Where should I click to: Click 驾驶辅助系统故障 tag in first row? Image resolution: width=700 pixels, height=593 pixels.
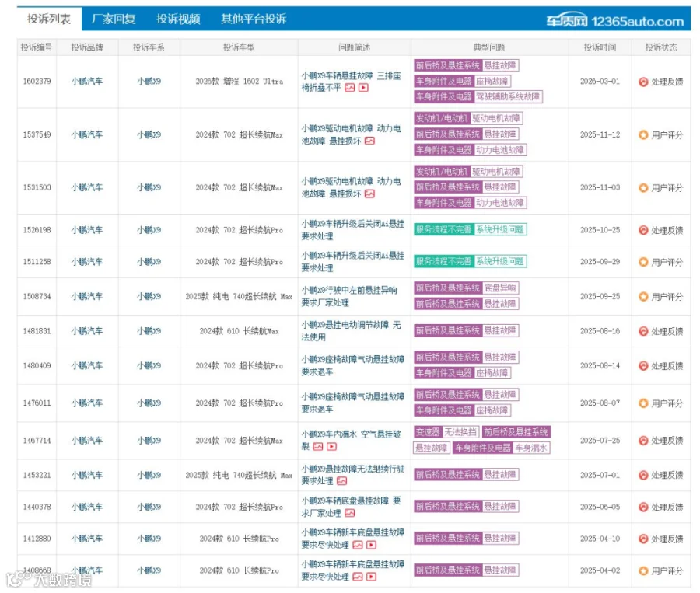pyautogui.click(x=508, y=97)
